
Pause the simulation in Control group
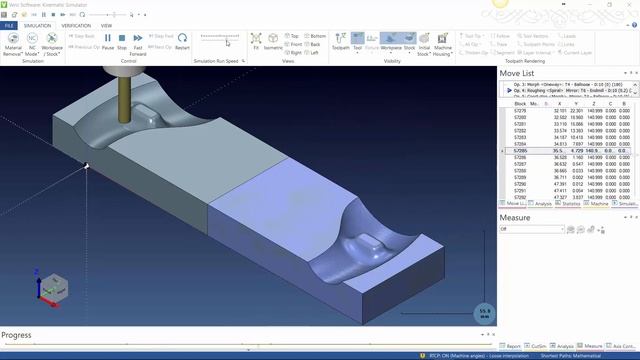108,42
